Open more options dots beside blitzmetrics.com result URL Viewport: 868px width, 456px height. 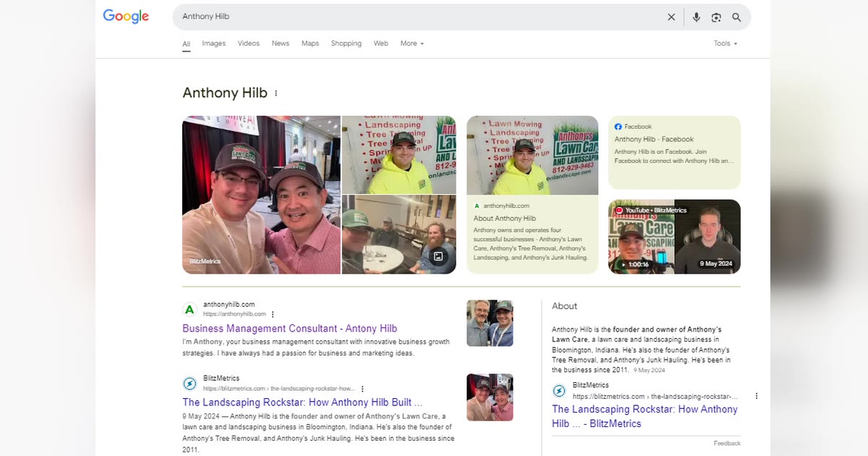click(x=362, y=389)
